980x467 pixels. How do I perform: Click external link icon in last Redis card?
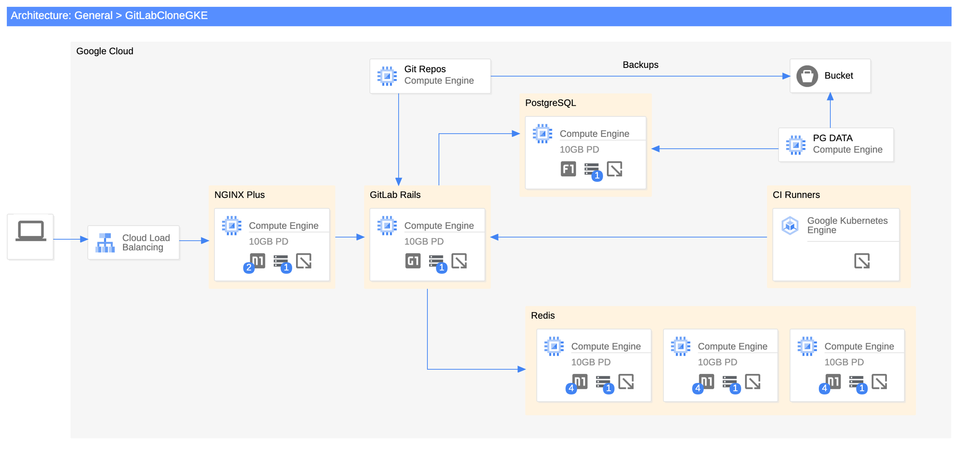(x=879, y=382)
